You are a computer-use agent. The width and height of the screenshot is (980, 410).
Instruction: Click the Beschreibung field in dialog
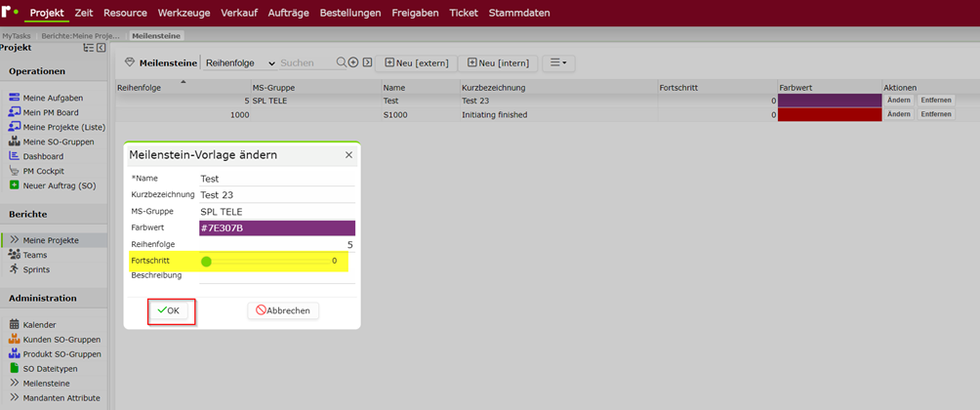pyautogui.click(x=277, y=276)
